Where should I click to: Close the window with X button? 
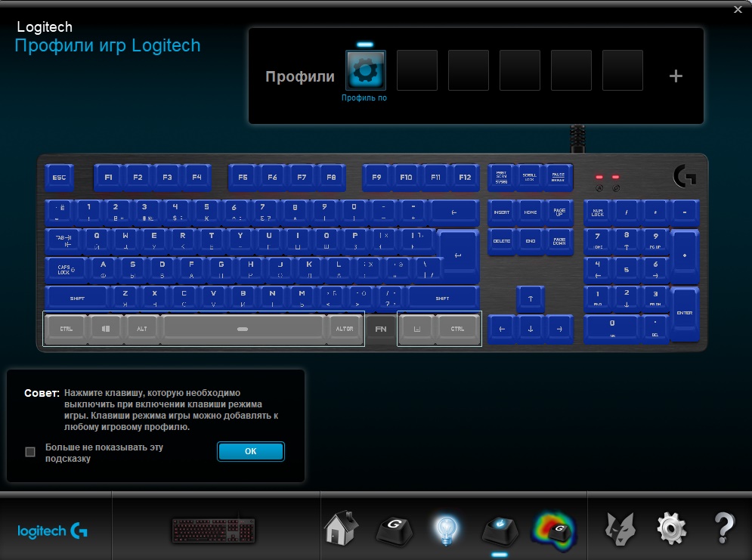738,9
